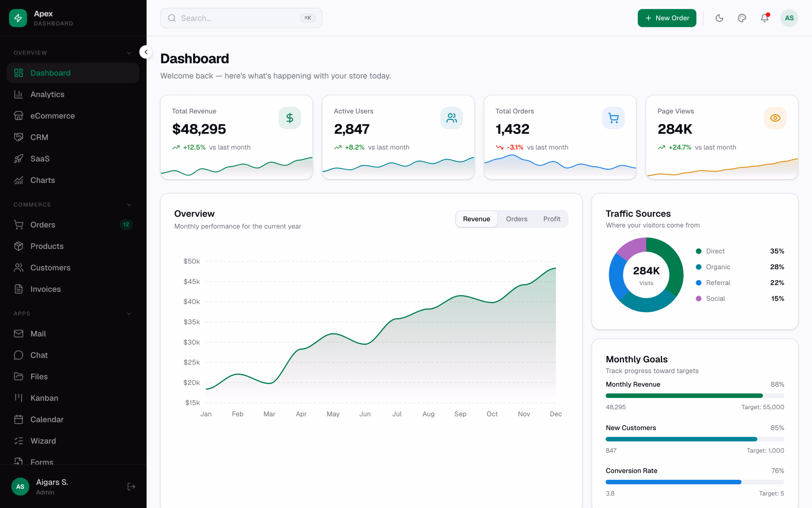Click the 2,847 active users value
Image resolution: width=812 pixels, height=508 pixels.
click(x=352, y=129)
